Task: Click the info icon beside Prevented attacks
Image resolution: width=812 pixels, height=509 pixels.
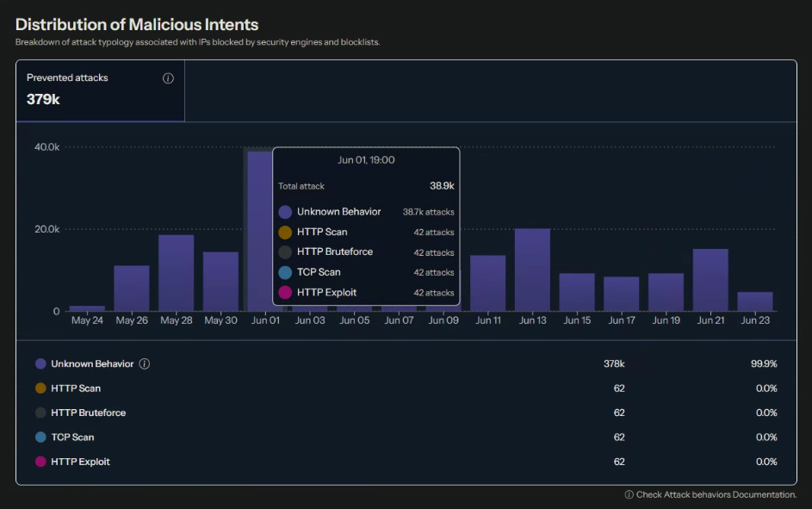Action: [168, 78]
